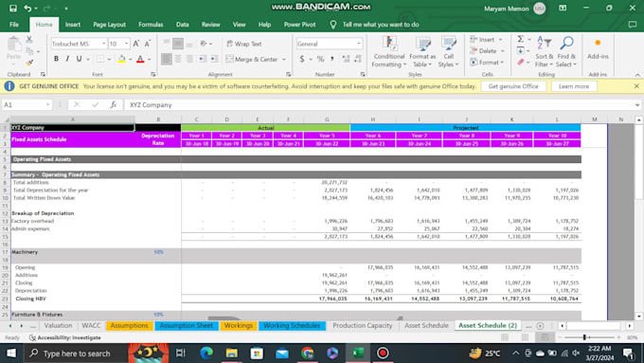The width and height of the screenshot is (644, 363).
Task: Click Learn more button
Action: tap(574, 86)
